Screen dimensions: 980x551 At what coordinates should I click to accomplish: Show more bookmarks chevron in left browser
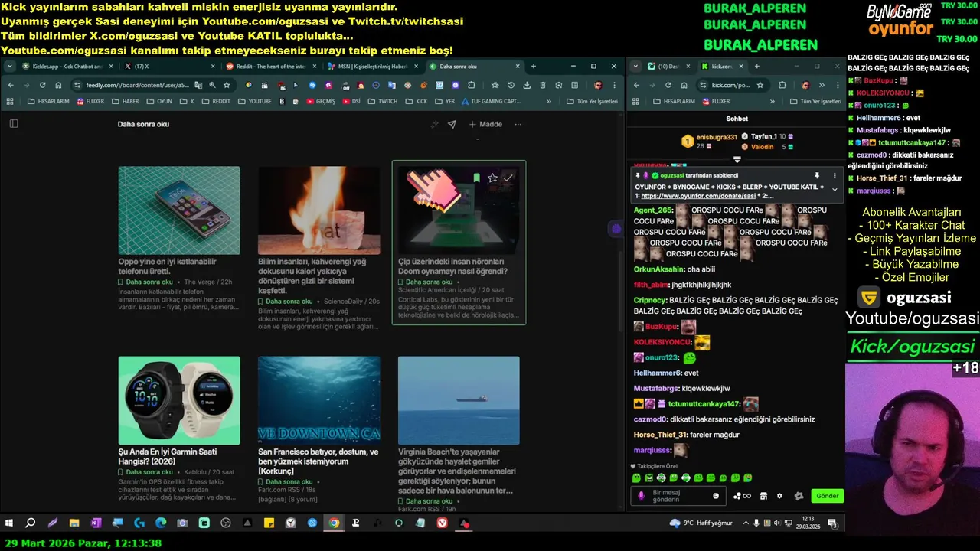click(x=549, y=101)
